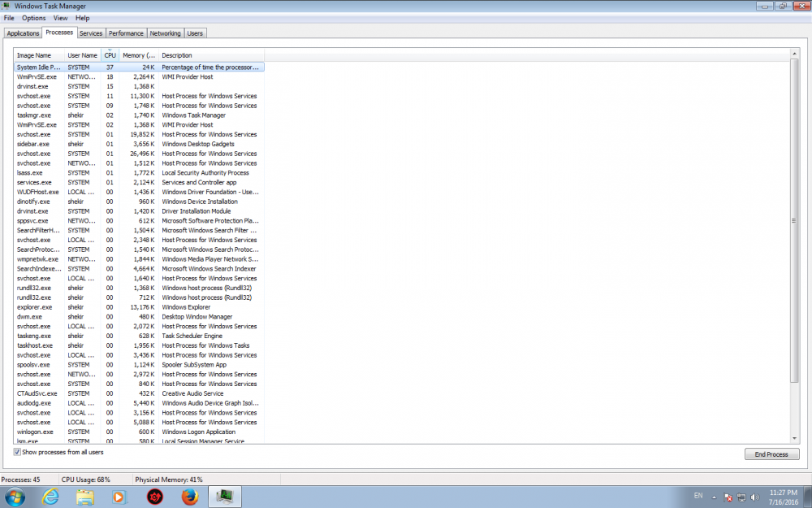Viewport: 812px width, 508px height.
Task: Toggle Show processes from all users
Action: 17,452
